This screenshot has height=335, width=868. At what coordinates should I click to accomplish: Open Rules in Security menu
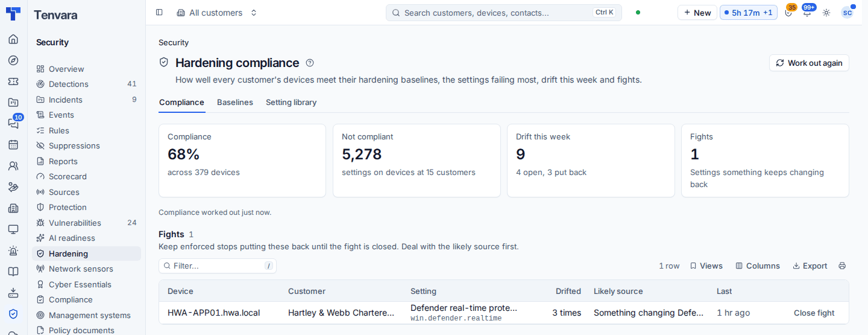[x=86, y=130]
